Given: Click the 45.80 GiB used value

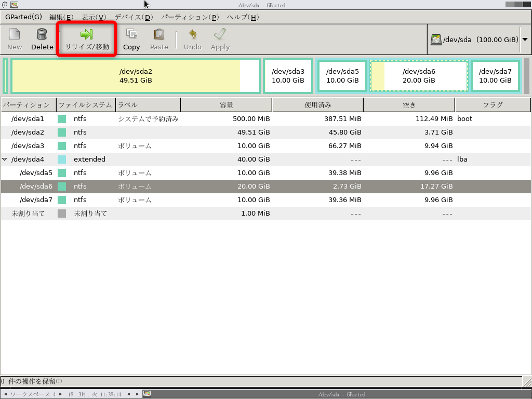Looking at the screenshot, I should [345, 132].
